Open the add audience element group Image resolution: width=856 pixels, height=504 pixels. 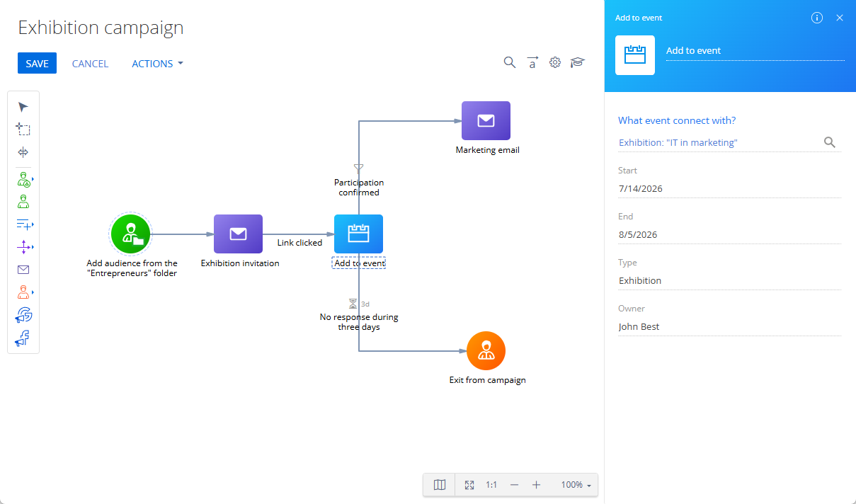[24, 179]
